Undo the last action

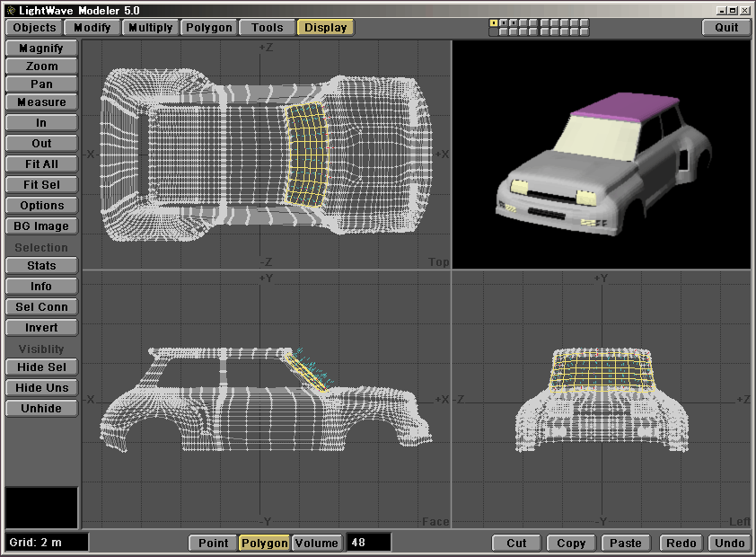(729, 543)
